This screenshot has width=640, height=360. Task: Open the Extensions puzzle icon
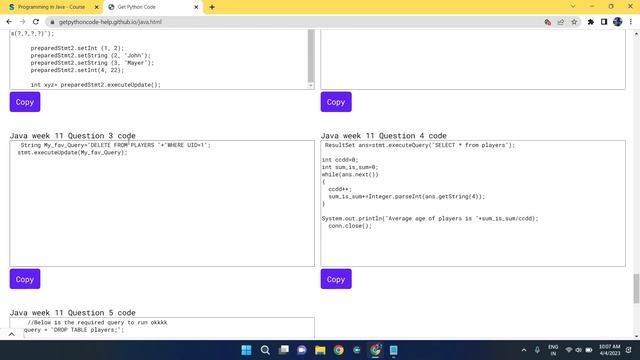(591, 22)
